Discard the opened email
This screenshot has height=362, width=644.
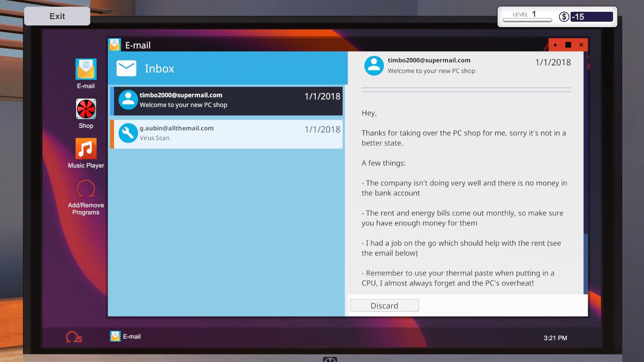pos(384,305)
